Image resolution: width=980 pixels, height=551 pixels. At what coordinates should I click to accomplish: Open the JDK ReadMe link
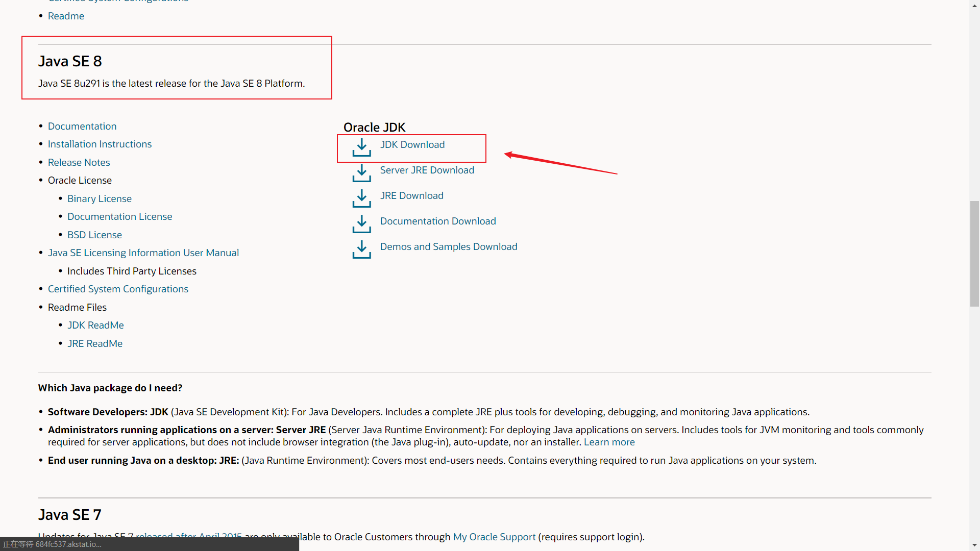coord(95,325)
